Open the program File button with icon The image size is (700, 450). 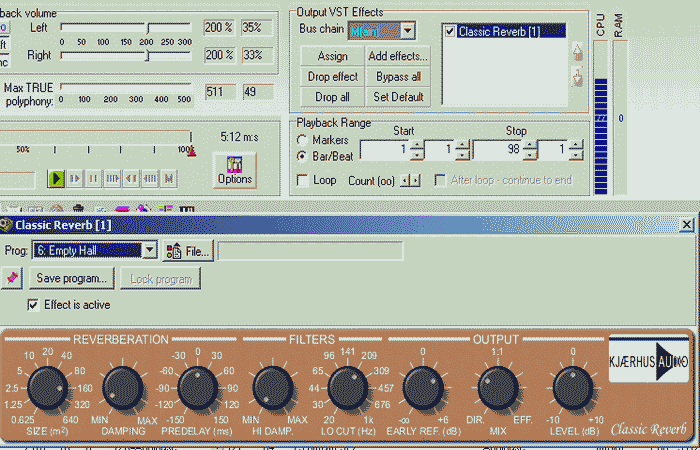187,250
